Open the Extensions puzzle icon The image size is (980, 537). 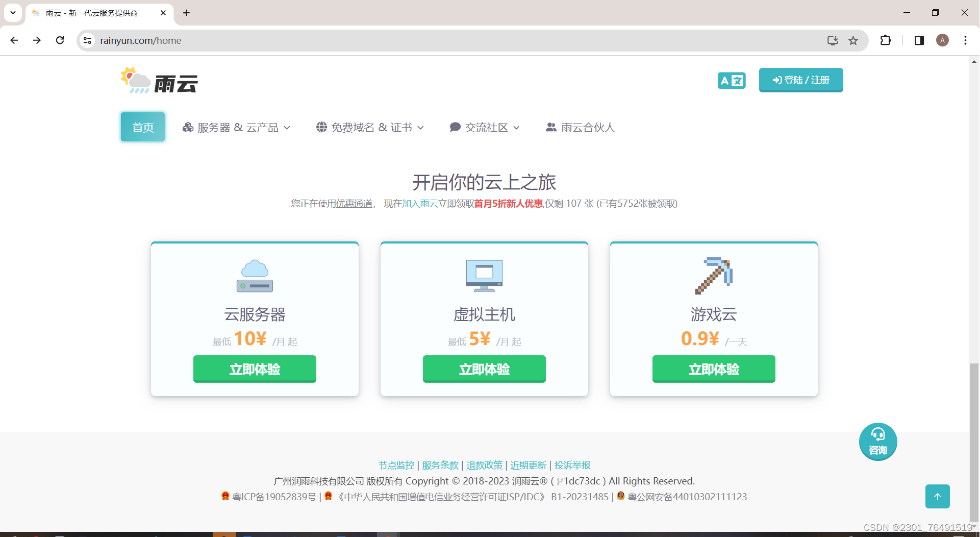click(886, 40)
